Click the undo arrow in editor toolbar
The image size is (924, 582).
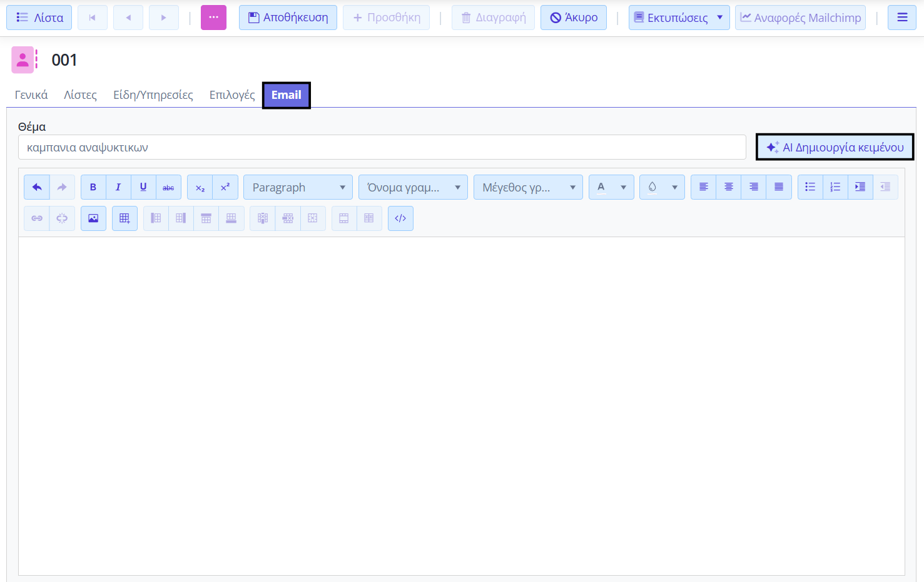point(37,187)
